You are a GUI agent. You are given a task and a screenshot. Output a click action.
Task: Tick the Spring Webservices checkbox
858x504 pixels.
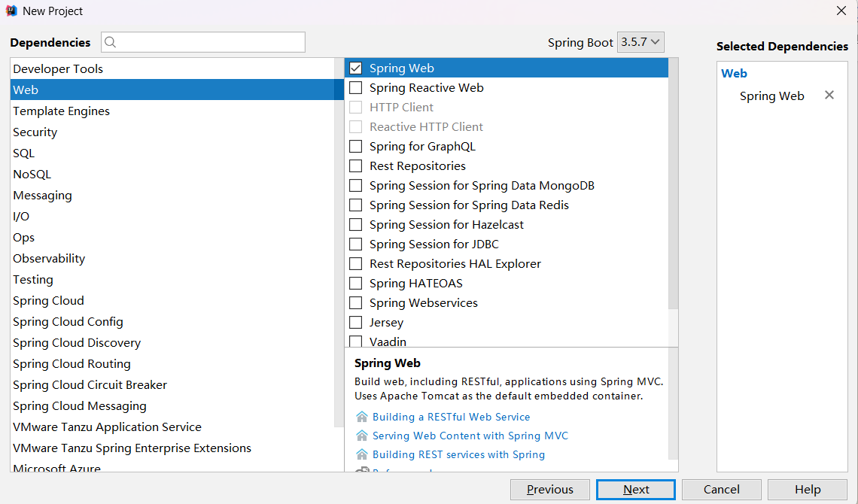tap(356, 303)
